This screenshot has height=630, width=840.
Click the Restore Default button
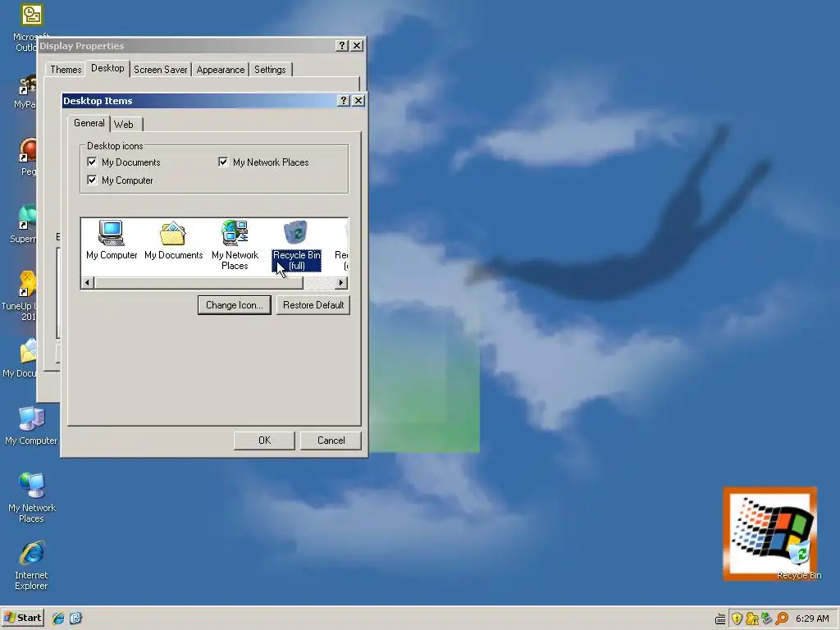(313, 305)
